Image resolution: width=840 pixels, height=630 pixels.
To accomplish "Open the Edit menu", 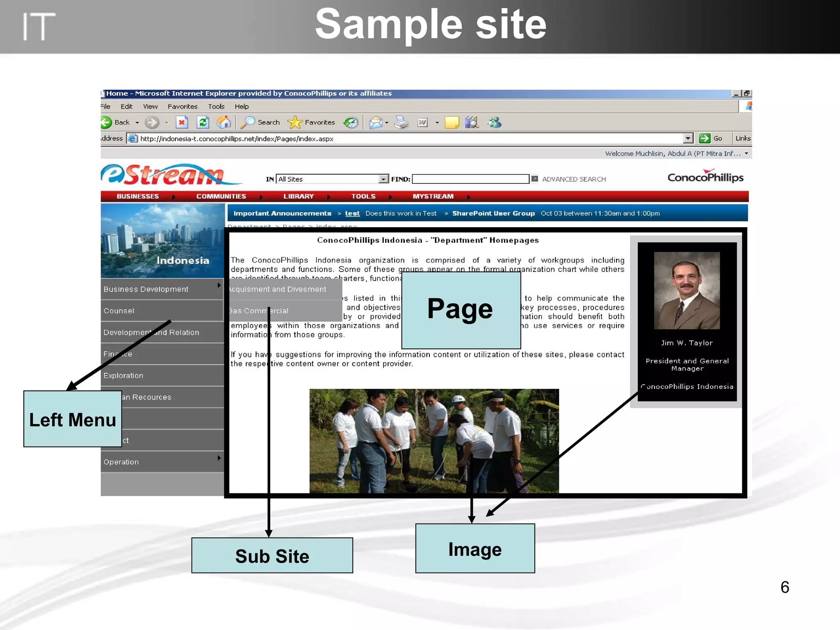I will (126, 107).
